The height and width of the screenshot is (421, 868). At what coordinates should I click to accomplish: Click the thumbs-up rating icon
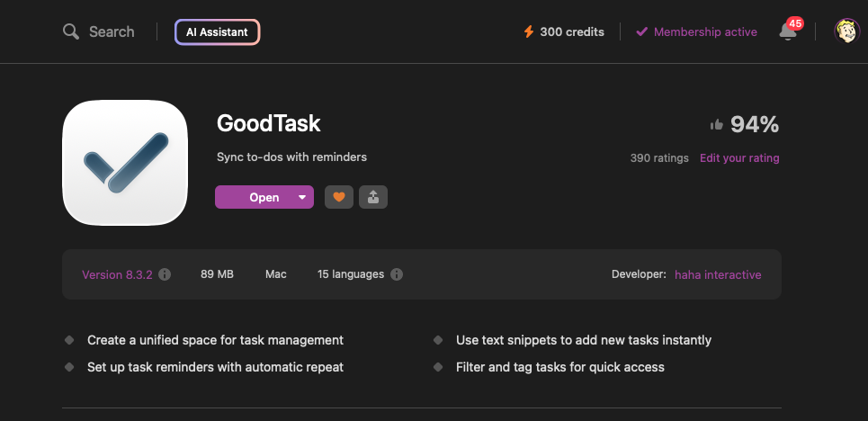(717, 125)
